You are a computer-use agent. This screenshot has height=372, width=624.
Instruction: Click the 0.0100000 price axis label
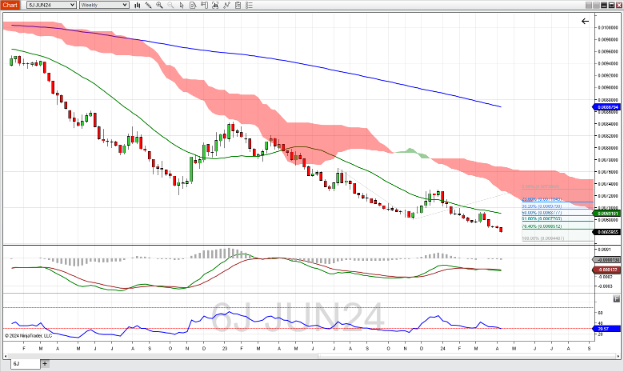coord(608,27)
